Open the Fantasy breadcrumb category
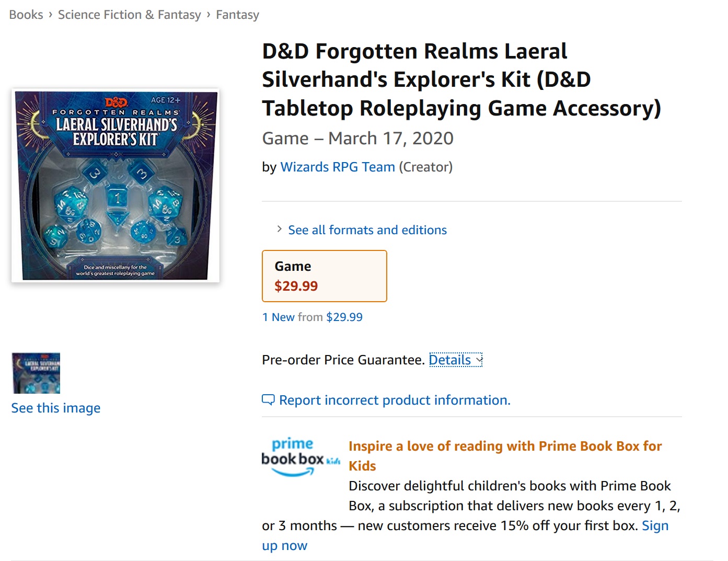Viewport: 728px width, 561px height. click(x=238, y=15)
